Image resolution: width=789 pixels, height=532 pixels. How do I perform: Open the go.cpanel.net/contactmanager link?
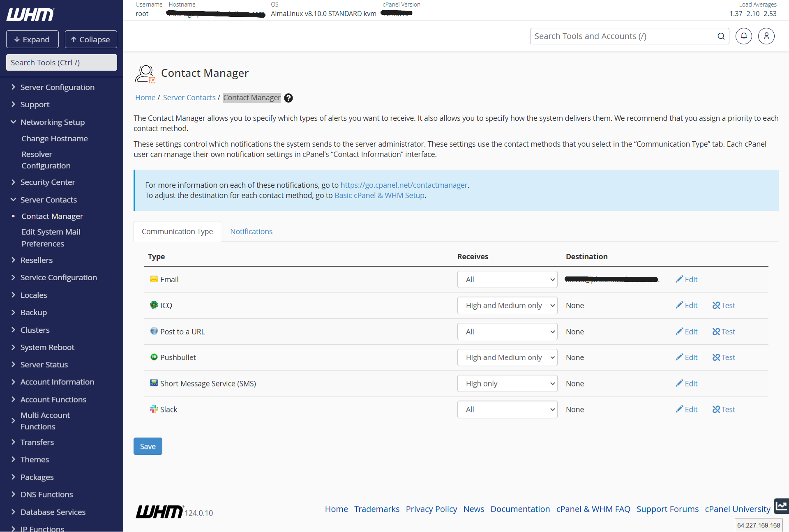(x=404, y=185)
